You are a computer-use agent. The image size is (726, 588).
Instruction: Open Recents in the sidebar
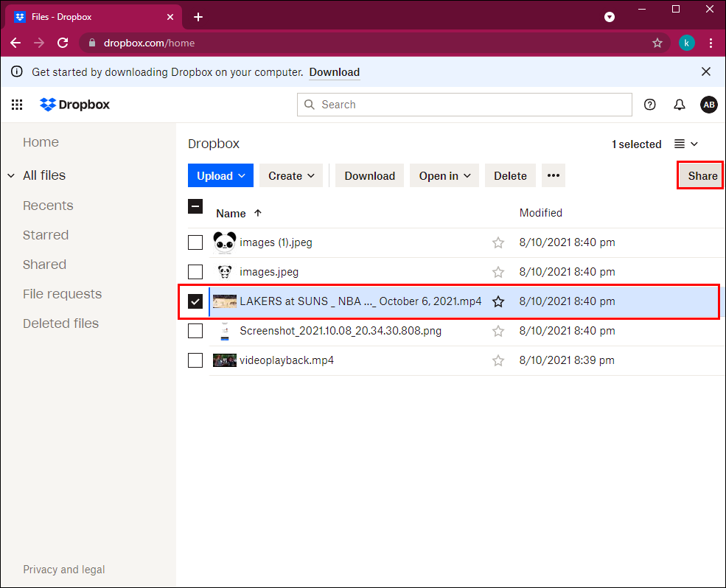48,206
